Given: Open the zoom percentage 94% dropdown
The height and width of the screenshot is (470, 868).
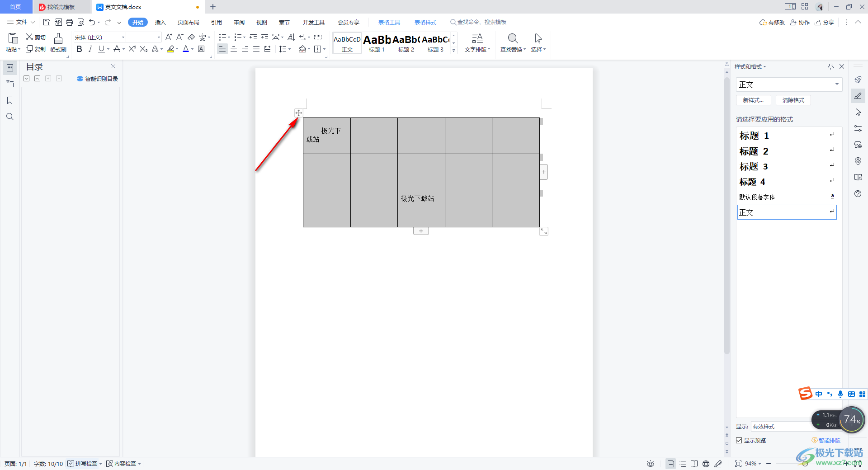Looking at the screenshot, I should [753, 464].
